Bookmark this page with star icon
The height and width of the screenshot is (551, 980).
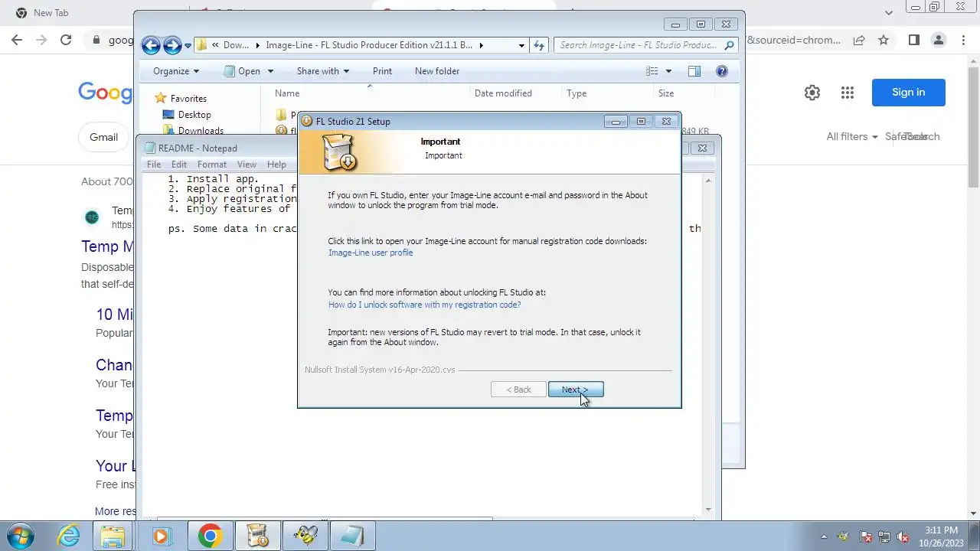(x=884, y=40)
